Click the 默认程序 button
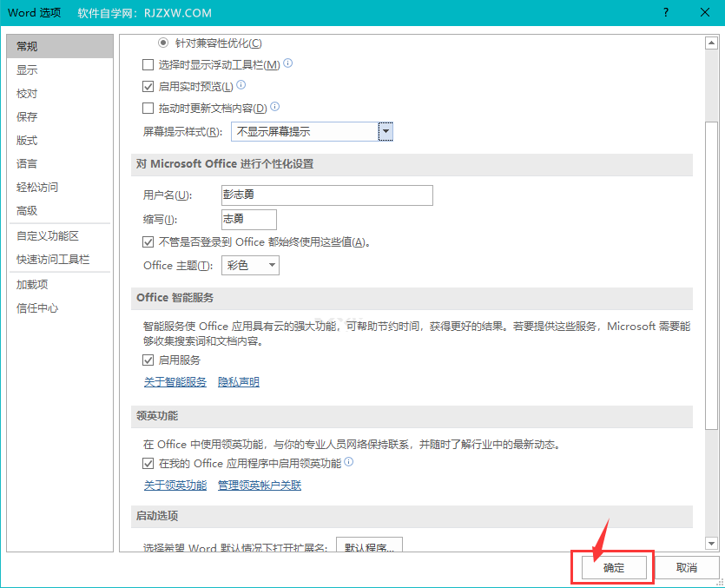This screenshot has width=725, height=588. coord(368,546)
